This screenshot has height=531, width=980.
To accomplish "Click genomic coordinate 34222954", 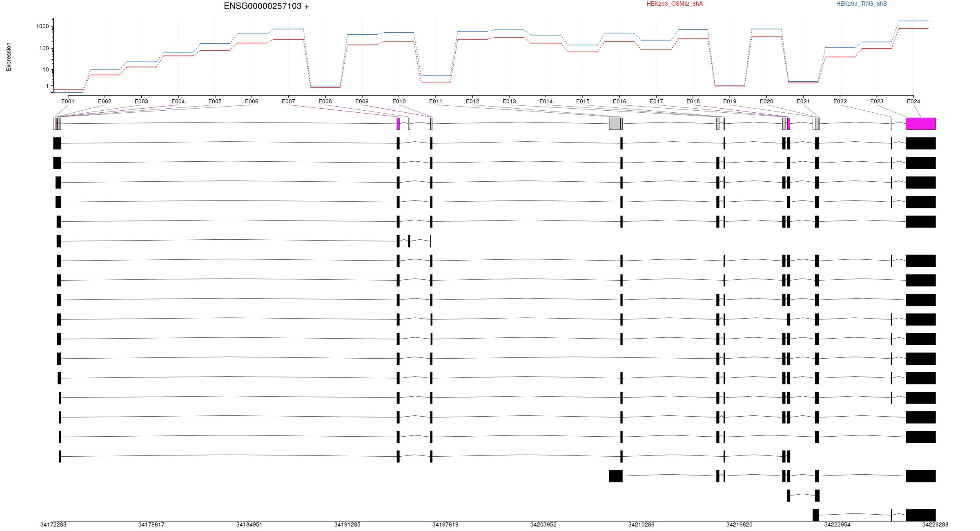I will pyautogui.click(x=837, y=524).
